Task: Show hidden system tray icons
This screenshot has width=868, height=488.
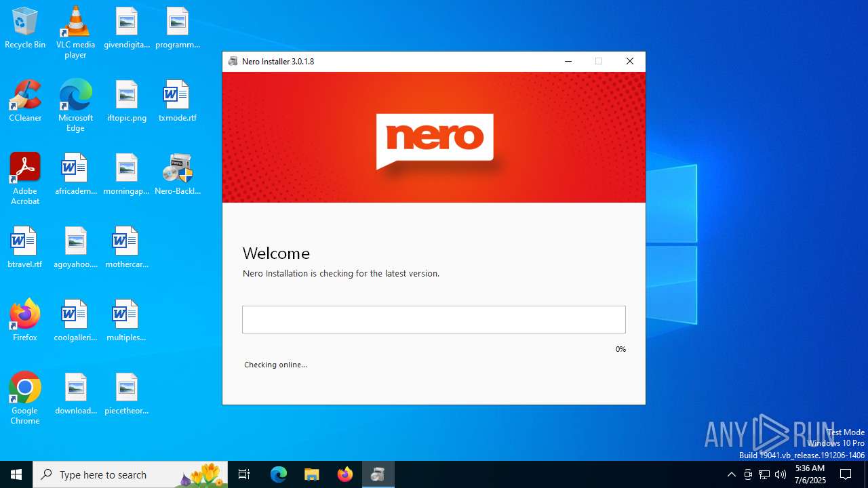Action: coord(731,474)
